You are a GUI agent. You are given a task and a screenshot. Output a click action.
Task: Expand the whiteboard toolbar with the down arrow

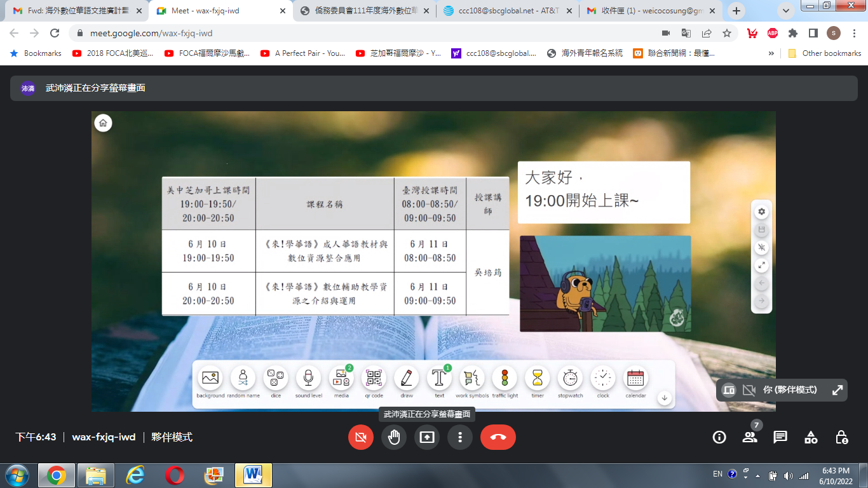[665, 397]
